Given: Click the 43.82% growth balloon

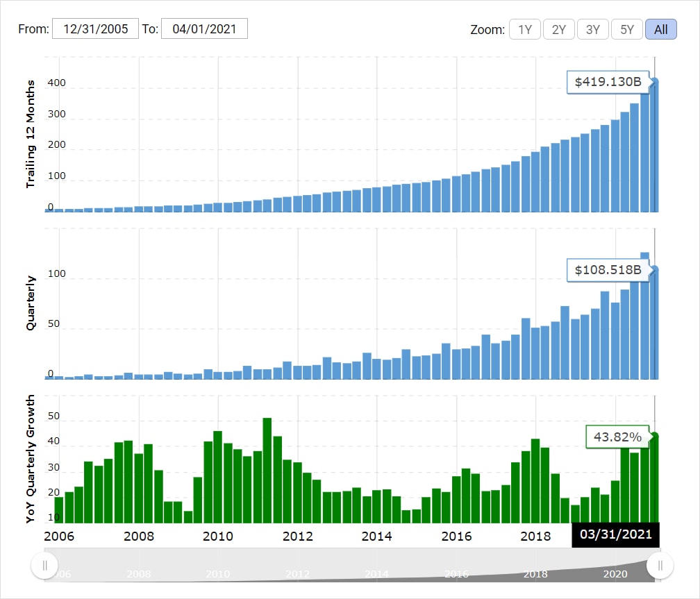Looking at the screenshot, I should point(617,437).
